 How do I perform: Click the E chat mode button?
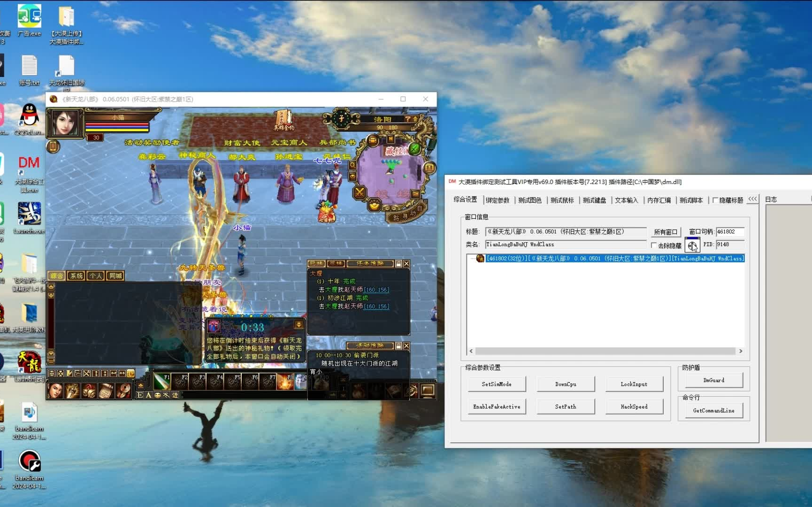(x=140, y=395)
